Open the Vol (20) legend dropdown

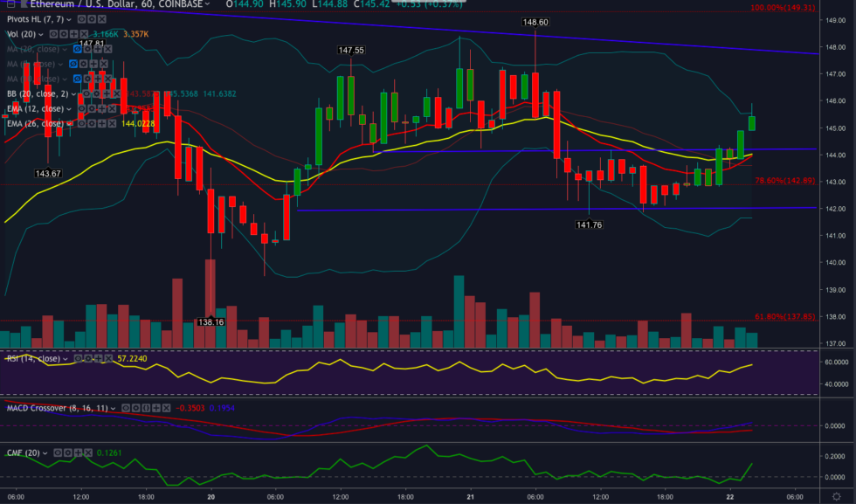(x=41, y=34)
